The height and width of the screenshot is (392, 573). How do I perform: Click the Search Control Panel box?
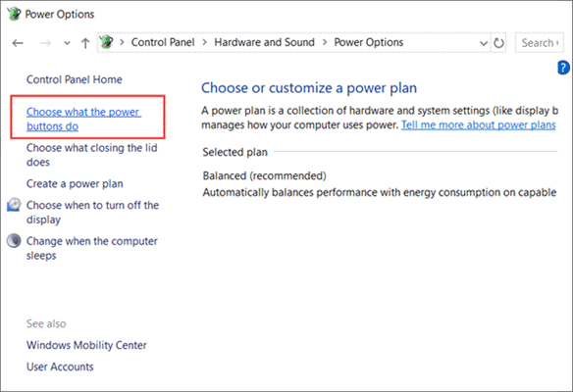click(540, 43)
